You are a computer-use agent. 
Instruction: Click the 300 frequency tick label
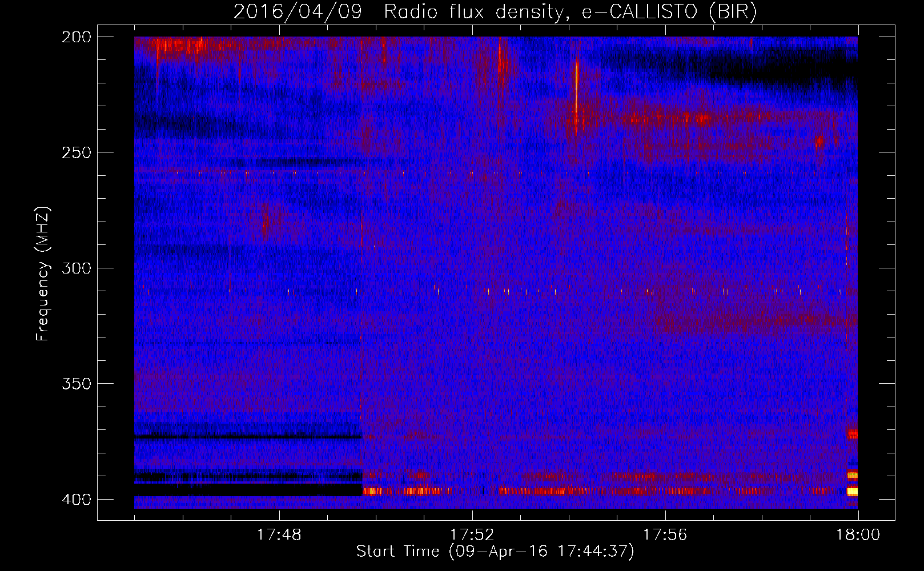click(76, 268)
